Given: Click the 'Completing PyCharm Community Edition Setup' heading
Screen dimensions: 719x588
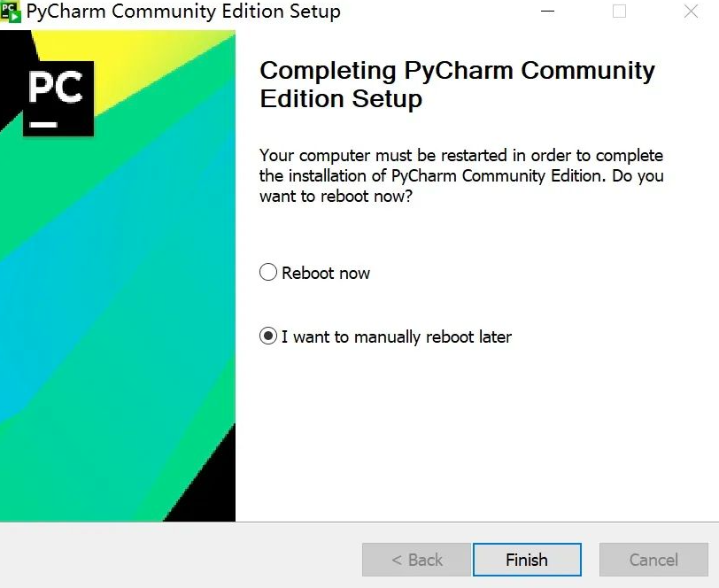Looking at the screenshot, I should click(457, 84).
